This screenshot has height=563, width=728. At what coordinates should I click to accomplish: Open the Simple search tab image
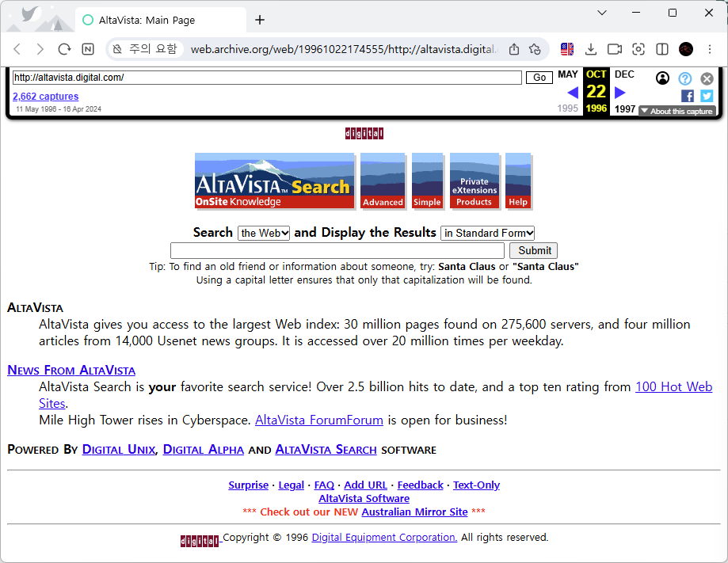click(x=427, y=181)
